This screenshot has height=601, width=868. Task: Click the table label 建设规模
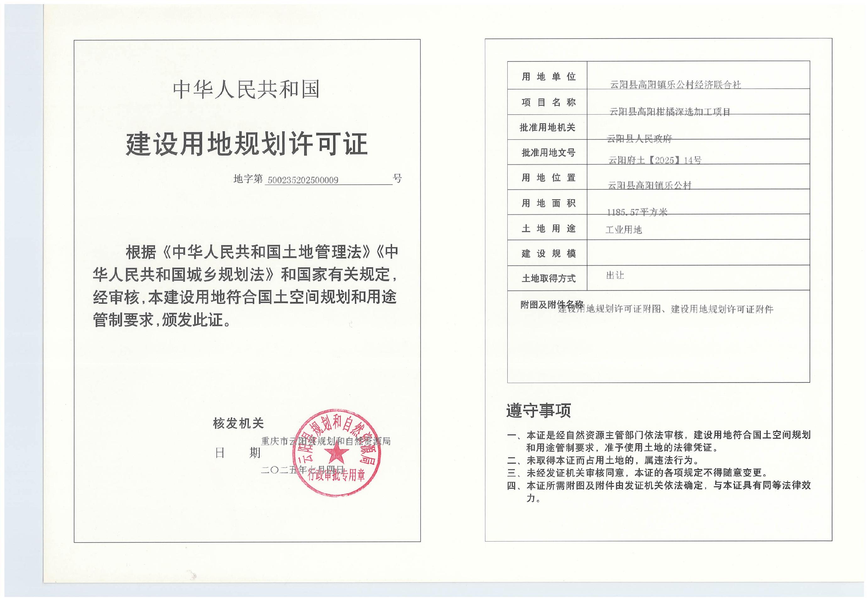click(548, 254)
